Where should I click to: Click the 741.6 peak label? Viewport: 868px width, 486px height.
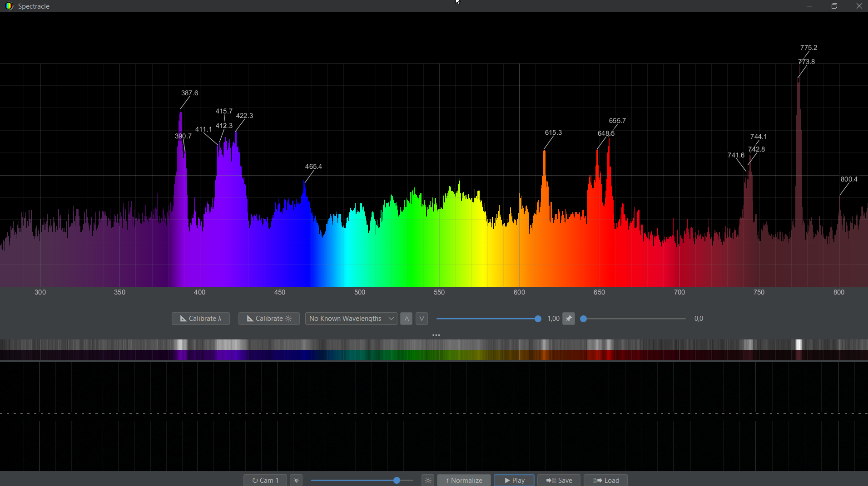tap(736, 155)
